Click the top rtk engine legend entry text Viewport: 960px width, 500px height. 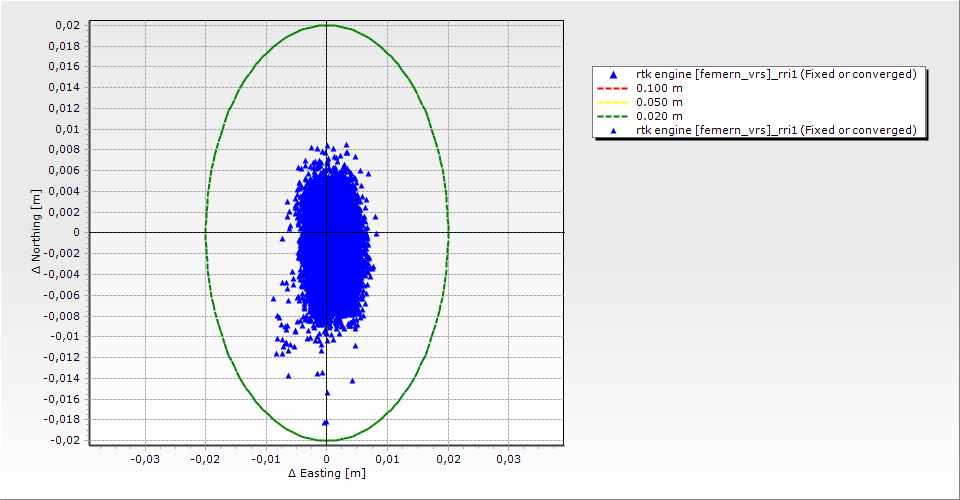[x=776, y=74]
